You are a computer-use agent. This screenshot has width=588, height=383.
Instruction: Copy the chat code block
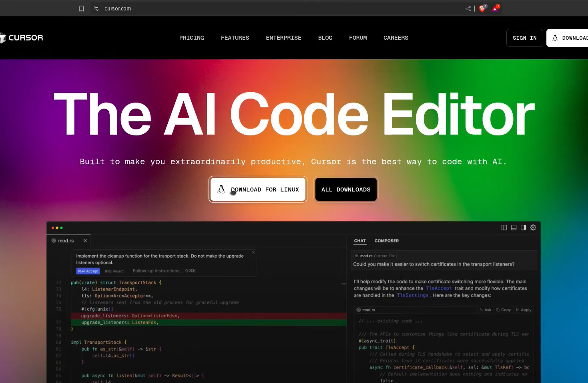[504, 310]
